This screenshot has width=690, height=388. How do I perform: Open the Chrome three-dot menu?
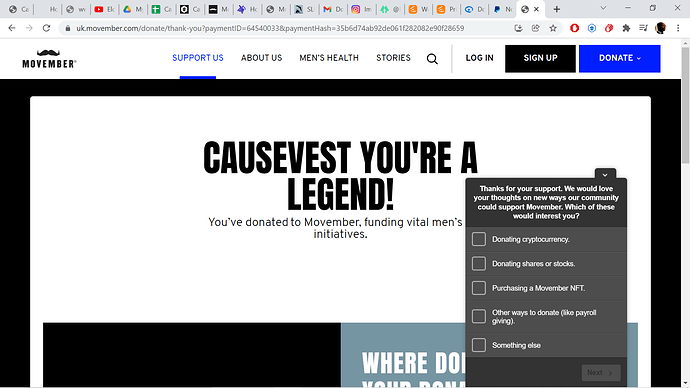point(678,28)
